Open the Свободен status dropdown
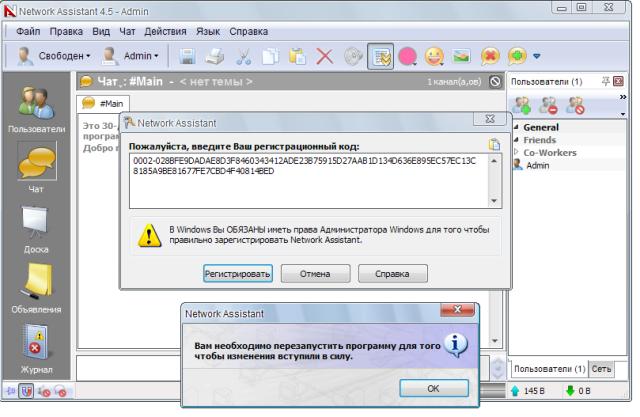The width and height of the screenshot is (640, 417). tap(54, 56)
